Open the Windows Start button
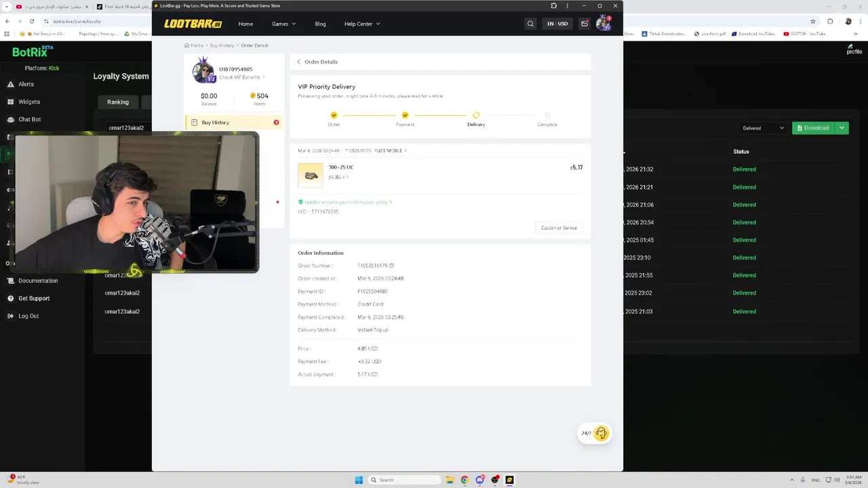This screenshot has height=488, width=868. (x=359, y=480)
